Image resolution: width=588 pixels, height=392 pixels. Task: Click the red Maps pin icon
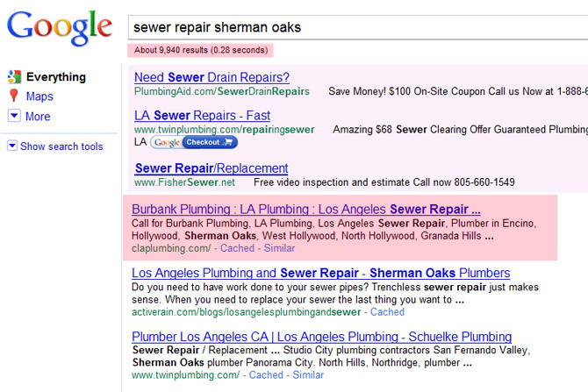pyautogui.click(x=14, y=96)
